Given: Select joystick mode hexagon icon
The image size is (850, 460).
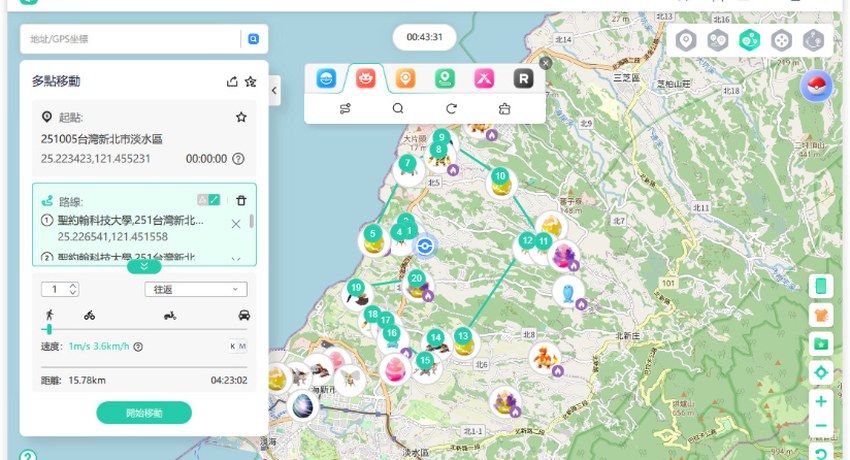Looking at the screenshot, I should pyautogui.click(x=782, y=40).
